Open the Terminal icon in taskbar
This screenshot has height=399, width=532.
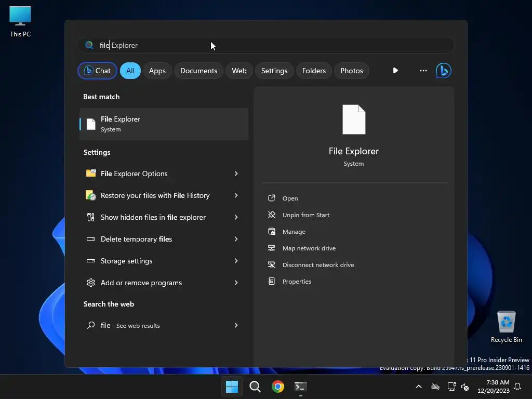tap(301, 387)
